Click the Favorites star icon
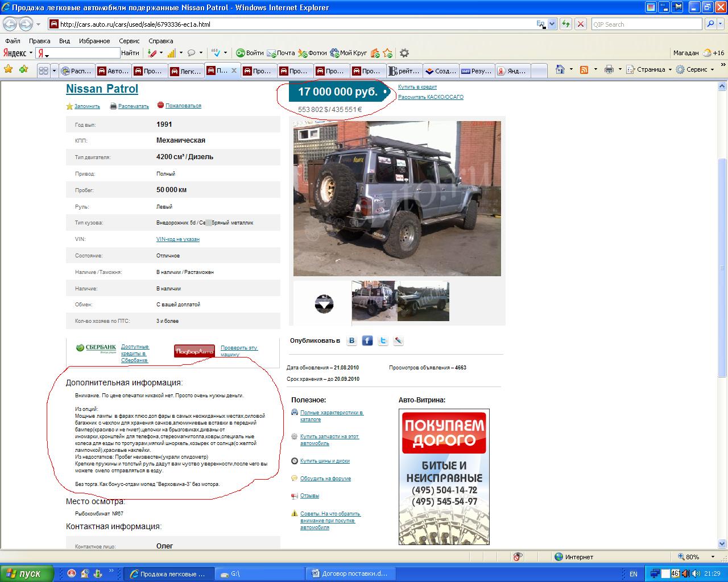This screenshot has width=728, height=582. click(9, 69)
